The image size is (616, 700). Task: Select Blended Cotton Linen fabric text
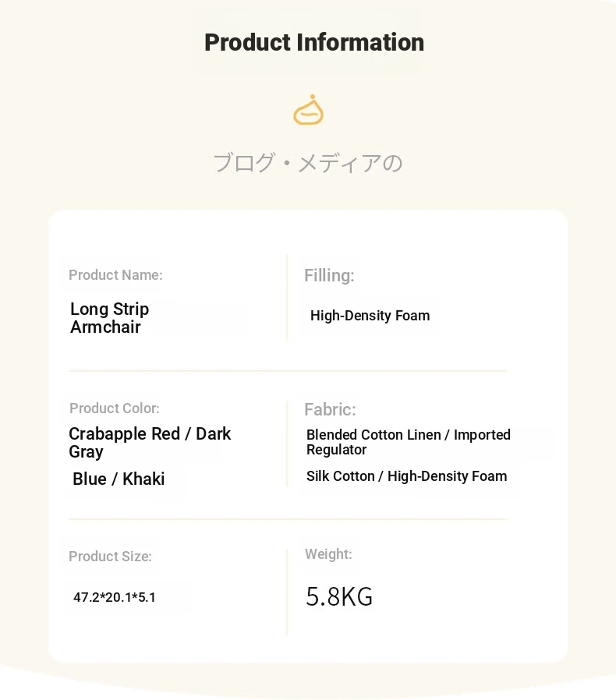(x=409, y=442)
